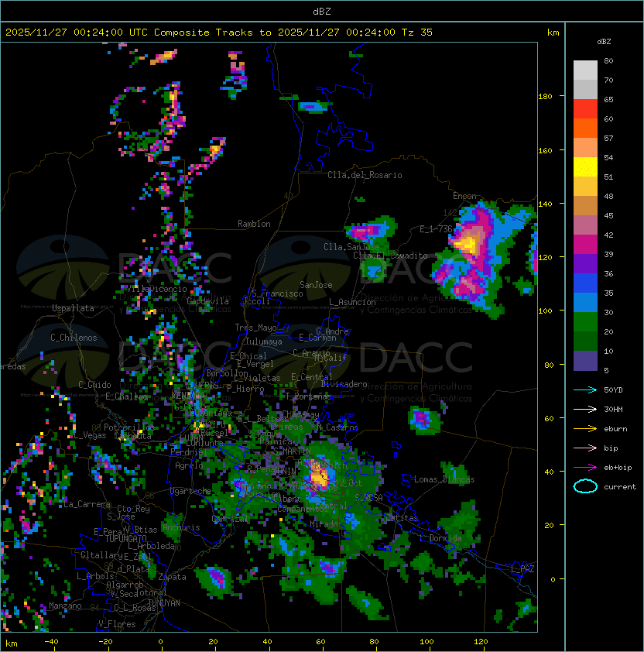The width and height of the screenshot is (644, 652).
Task: Pick the bright yellow 51 dBZ legend swatch
Action: [585, 167]
